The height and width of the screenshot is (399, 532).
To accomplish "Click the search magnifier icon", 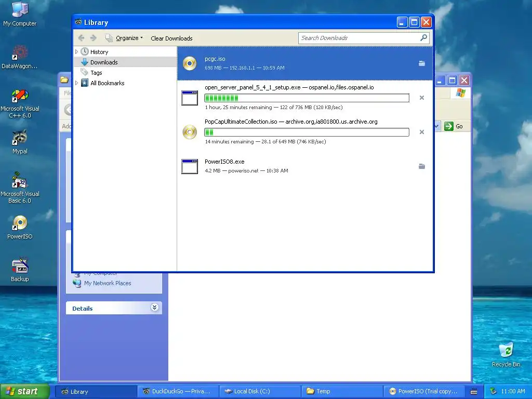I will click(423, 37).
